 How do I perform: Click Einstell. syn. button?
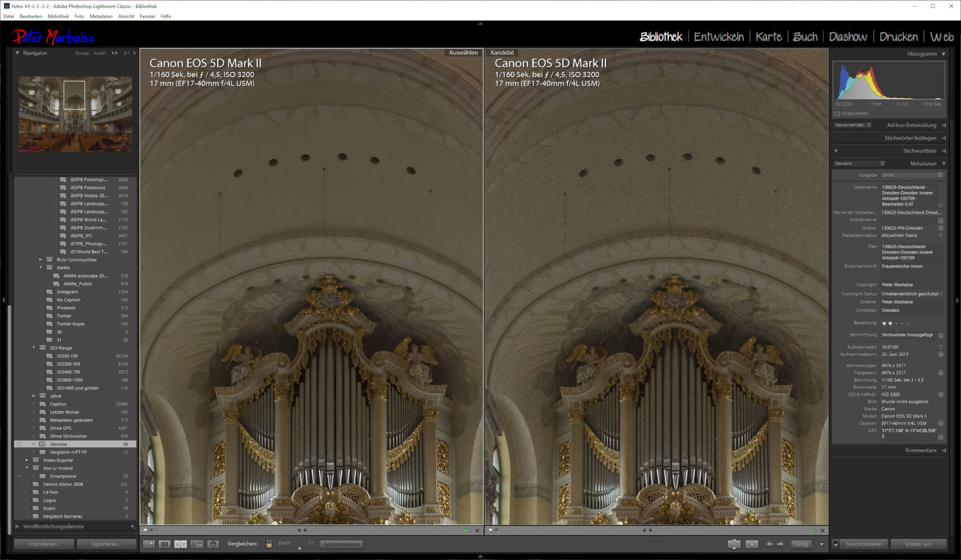coord(918,544)
